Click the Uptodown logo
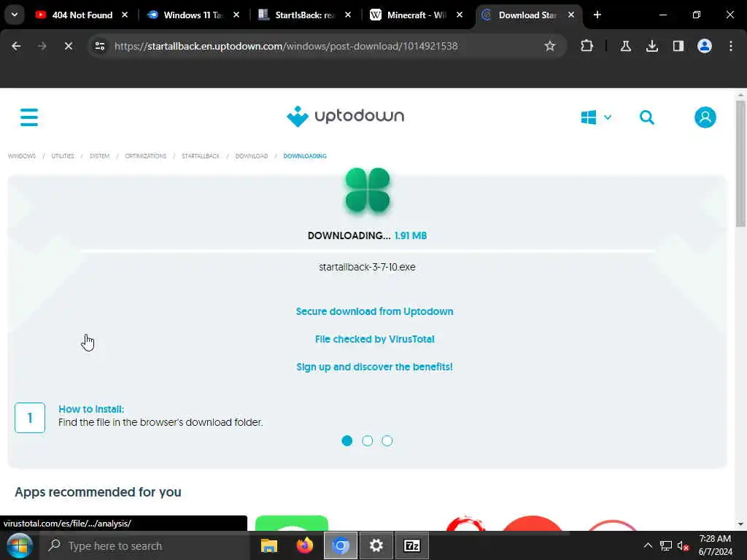This screenshot has height=560, width=747. coord(345,116)
